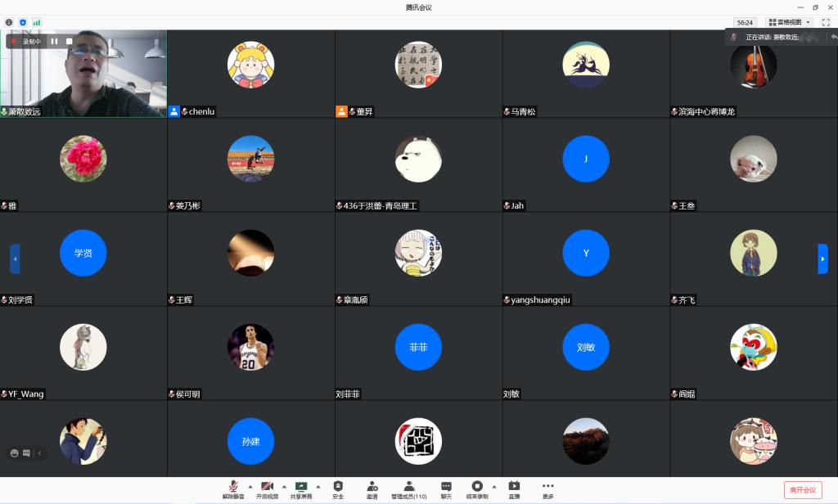
Task: Expand the audio options arrow beside mute
Action: coord(250,486)
